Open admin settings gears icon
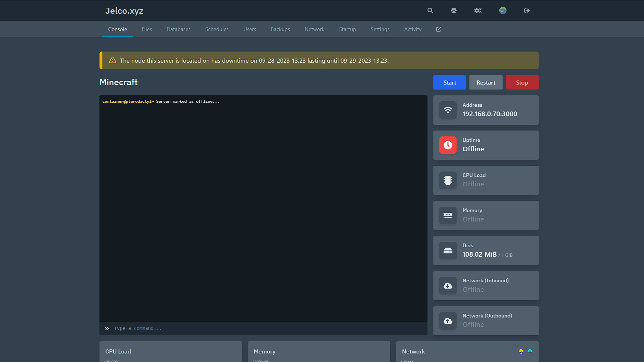Image resolution: width=644 pixels, height=362 pixels. tap(478, 11)
